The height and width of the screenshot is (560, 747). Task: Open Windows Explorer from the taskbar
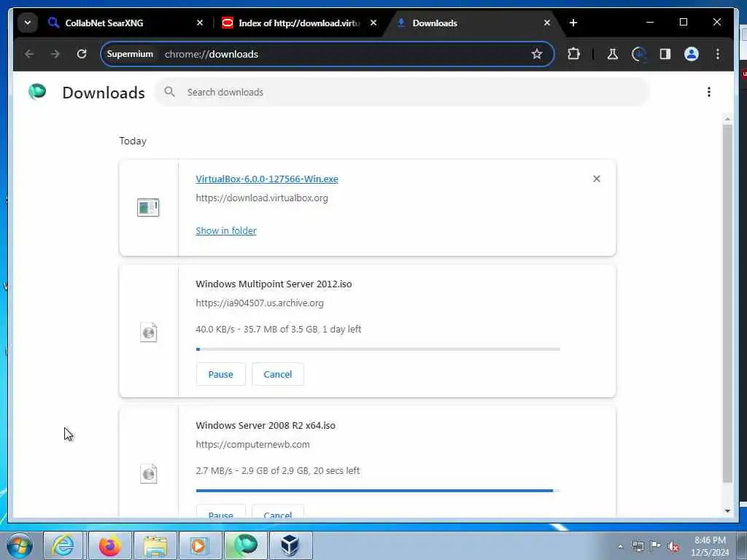pos(155,545)
